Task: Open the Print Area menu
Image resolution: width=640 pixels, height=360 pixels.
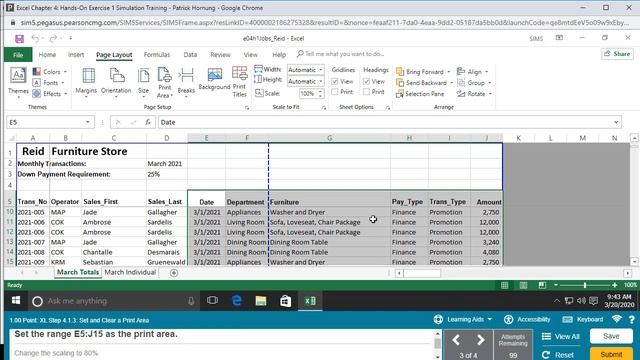Action: click(165, 82)
